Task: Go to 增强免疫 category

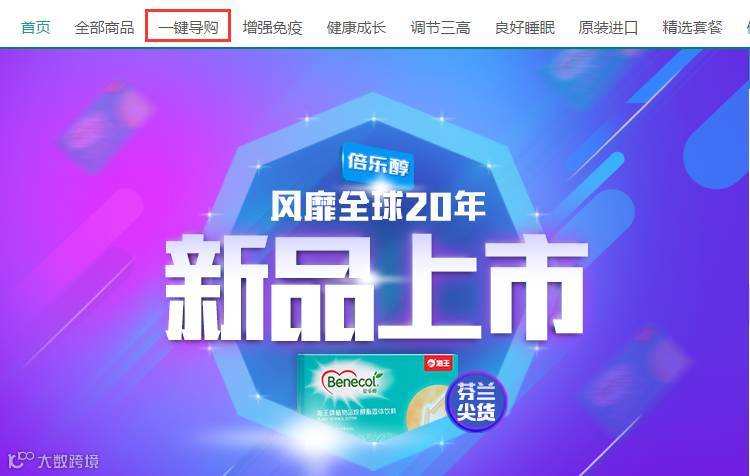Action: point(272,27)
